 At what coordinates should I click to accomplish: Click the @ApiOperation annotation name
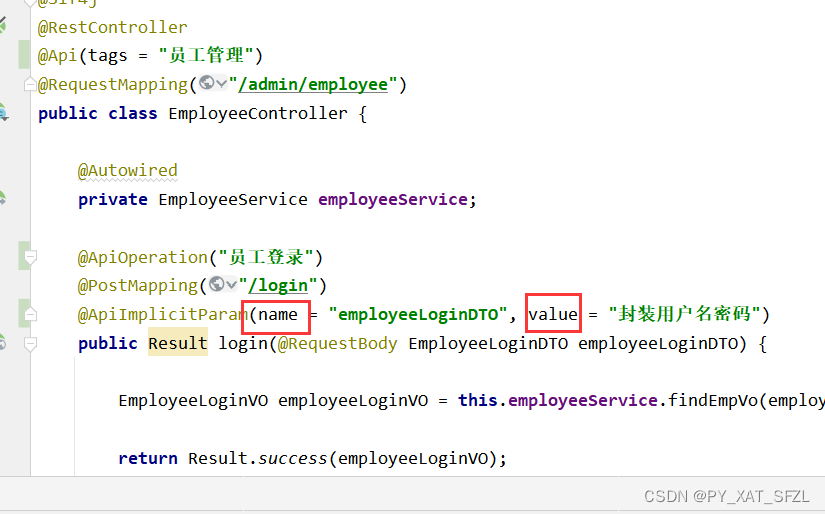[x=143, y=257]
